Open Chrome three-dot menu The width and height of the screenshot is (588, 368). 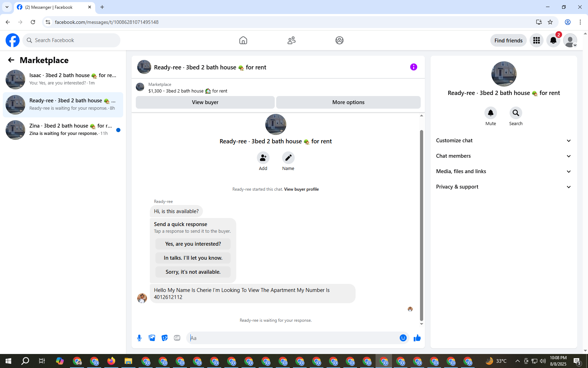coord(580,22)
